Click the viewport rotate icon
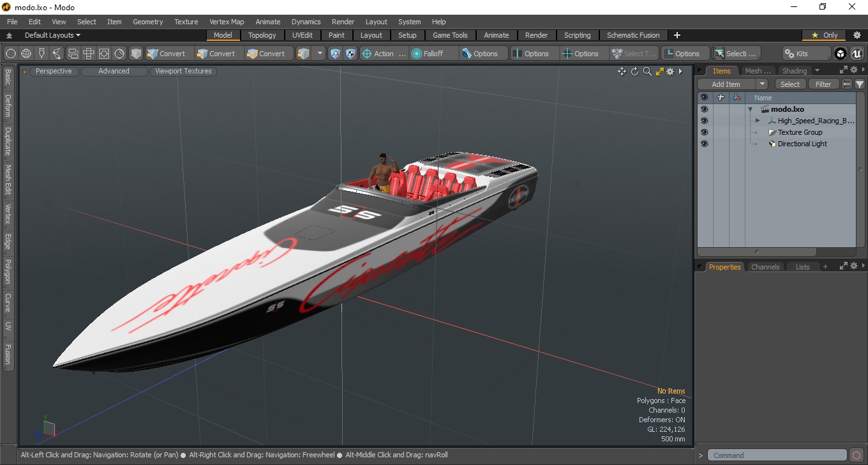The width and height of the screenshot is (868, 465). click(x=634, y=72)
